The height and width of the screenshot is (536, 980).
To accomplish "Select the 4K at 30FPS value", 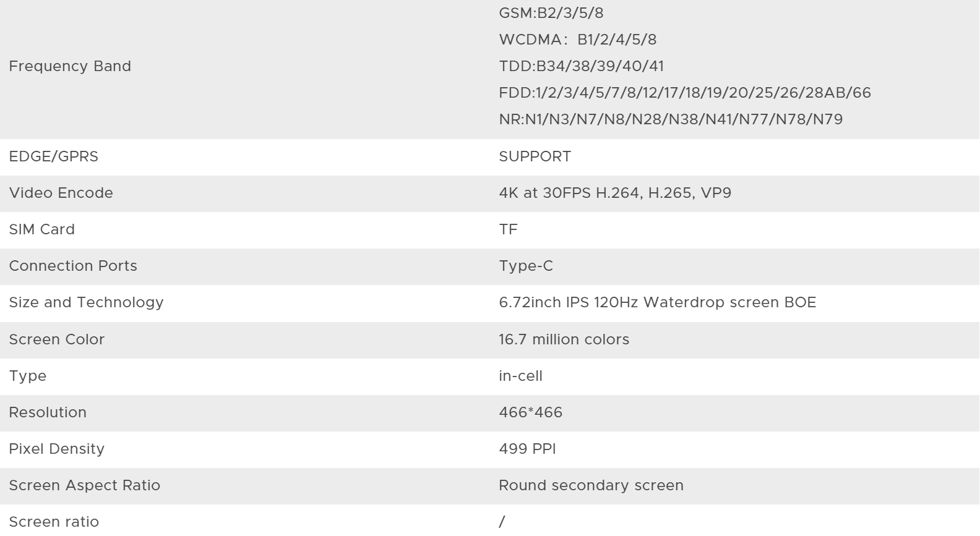I will tap(614, 193).
